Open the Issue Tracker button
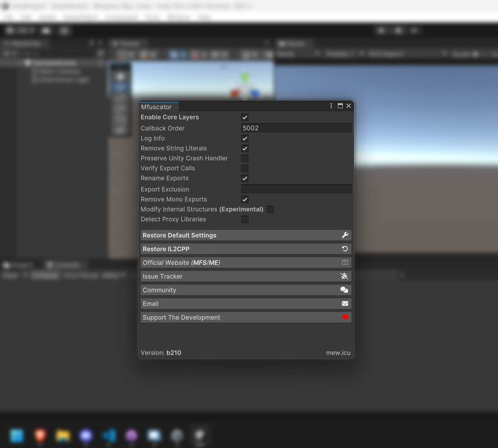This screenshot has height=448, width=498. (x=246, y=276)
